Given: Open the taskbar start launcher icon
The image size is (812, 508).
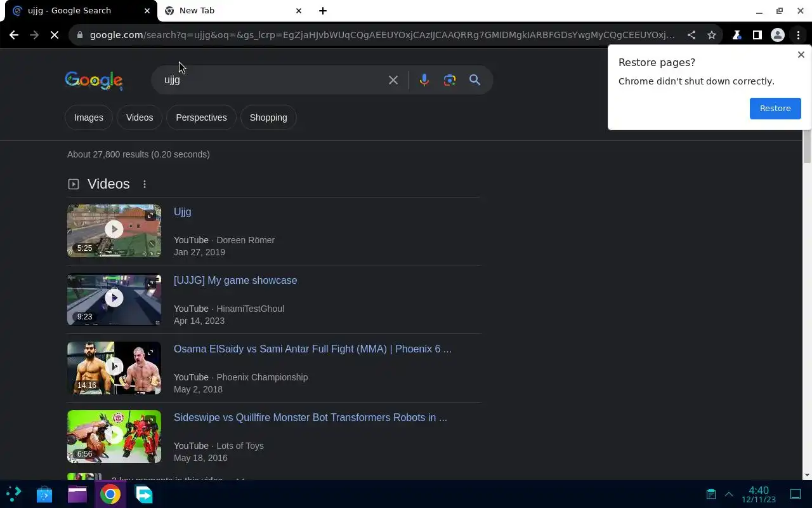Looking at the screenshot, I should 14,494.
